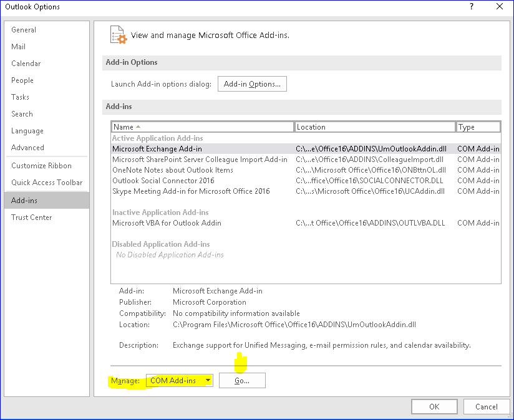
Task: Click the OUTLVBA.DLL location cell
Action: coord(370,223)
